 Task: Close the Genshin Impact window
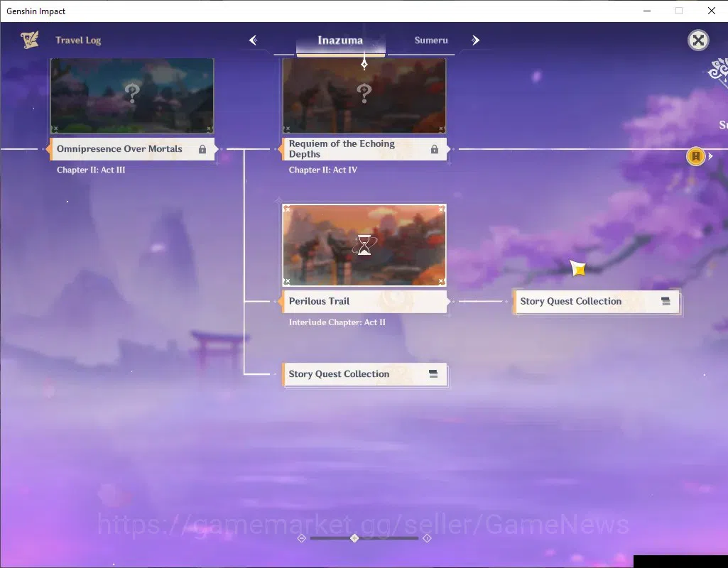[711, 11]
